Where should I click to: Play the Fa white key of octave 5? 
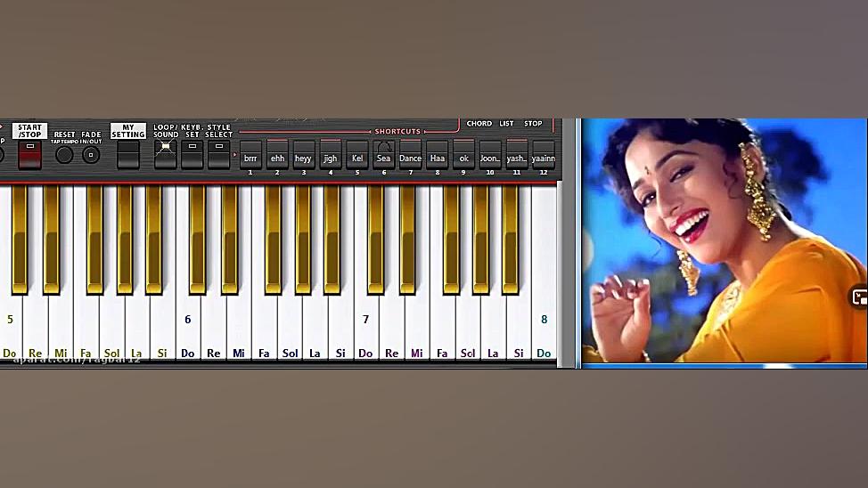[86, 329]
